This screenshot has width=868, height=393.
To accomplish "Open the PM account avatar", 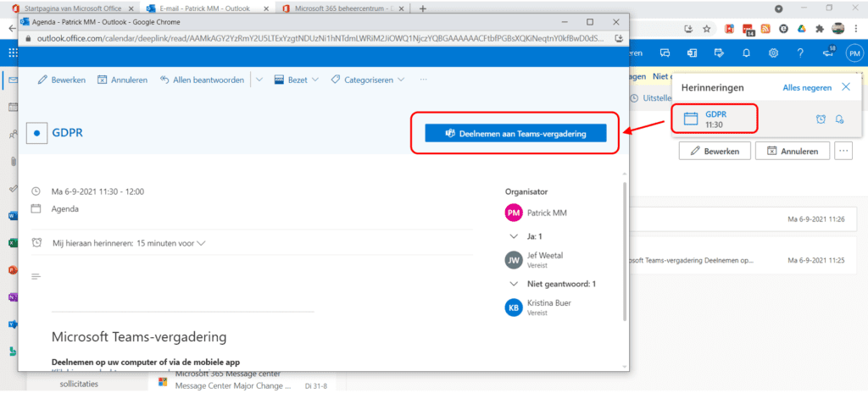I will coord(854,53).
